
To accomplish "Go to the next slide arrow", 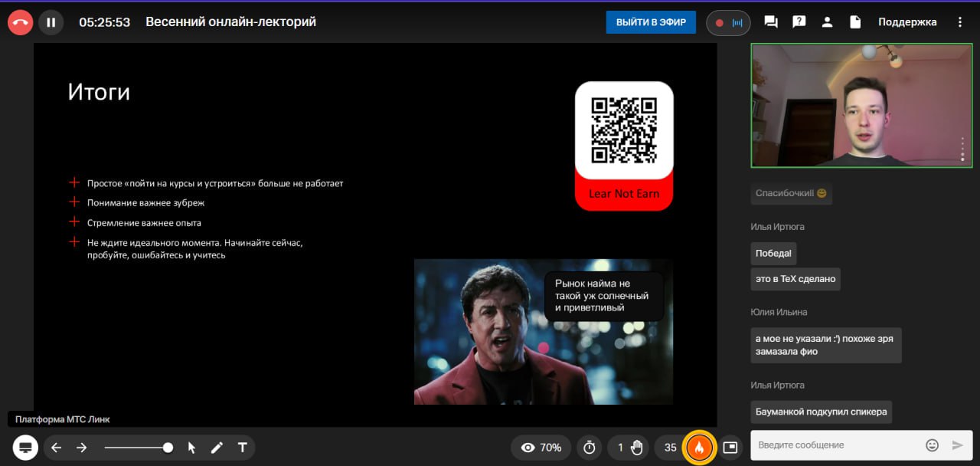I will click(x=82, y=448).
